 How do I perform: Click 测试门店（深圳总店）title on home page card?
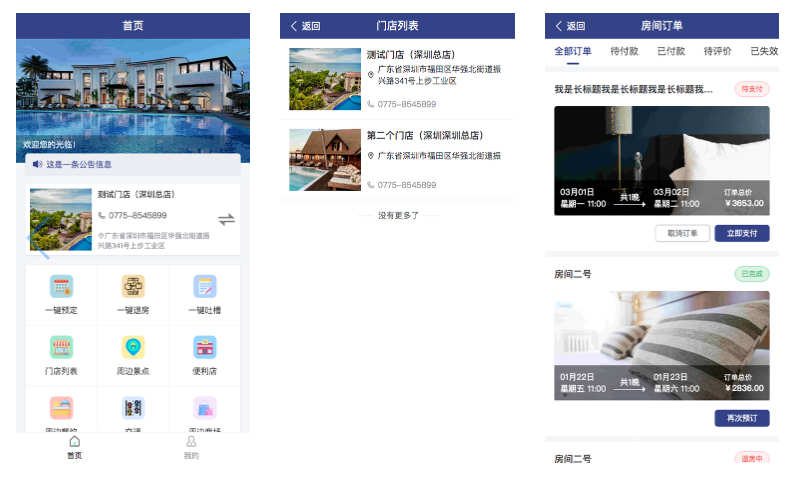pyautogui.click(x=136, y=194)
